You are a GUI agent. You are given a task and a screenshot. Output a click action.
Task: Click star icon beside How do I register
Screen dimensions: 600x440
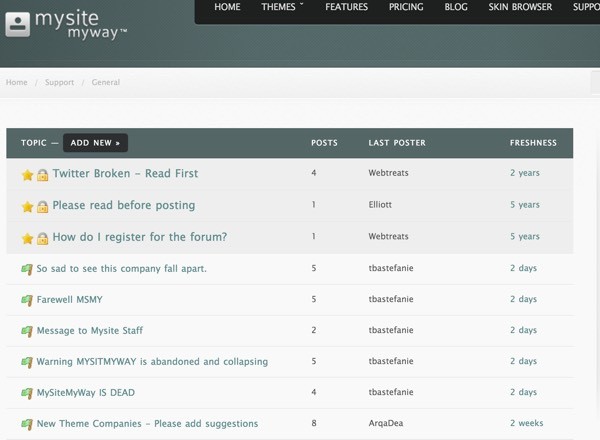[28, 238]
